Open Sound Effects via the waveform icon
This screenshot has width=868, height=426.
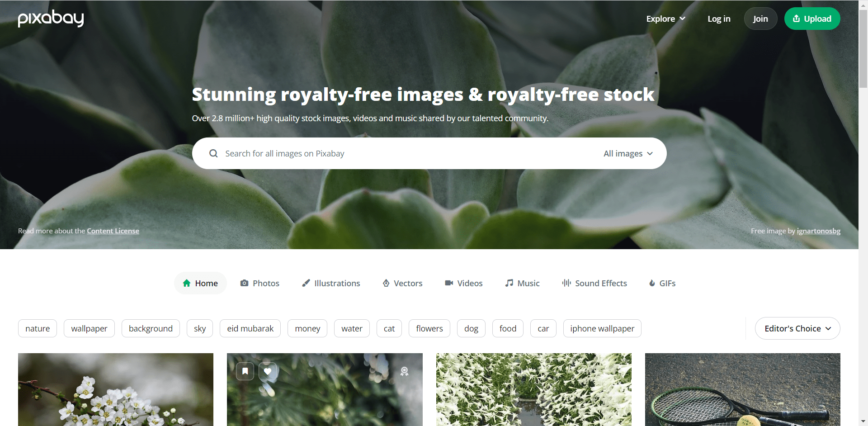click(566, 283)
